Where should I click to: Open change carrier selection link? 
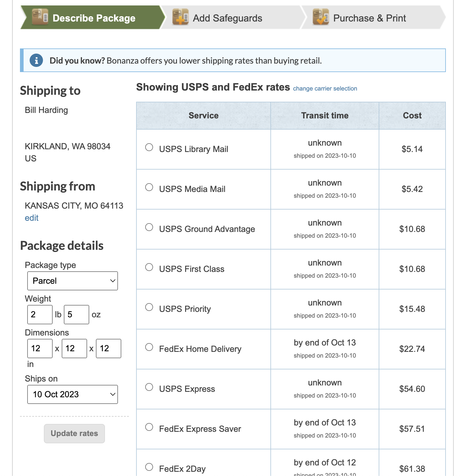click(325, 88)
